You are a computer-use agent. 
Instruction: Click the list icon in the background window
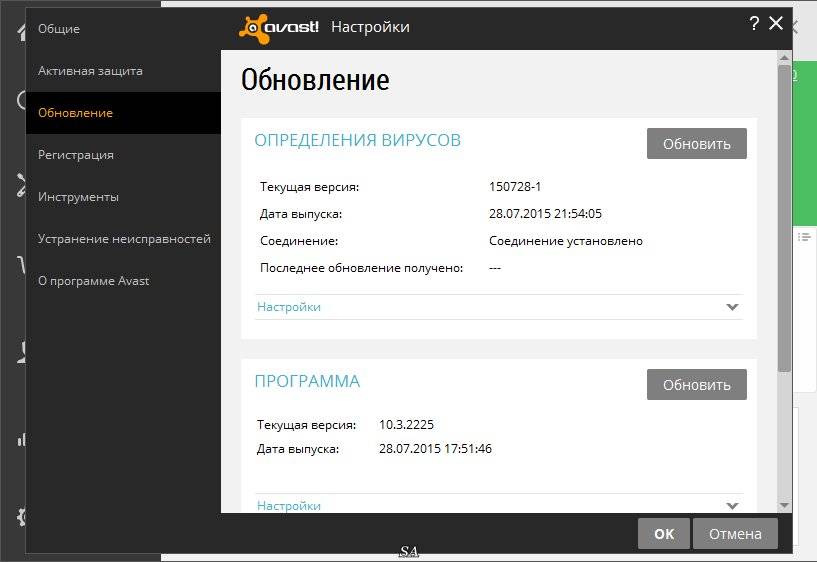(x=805, y=237)
